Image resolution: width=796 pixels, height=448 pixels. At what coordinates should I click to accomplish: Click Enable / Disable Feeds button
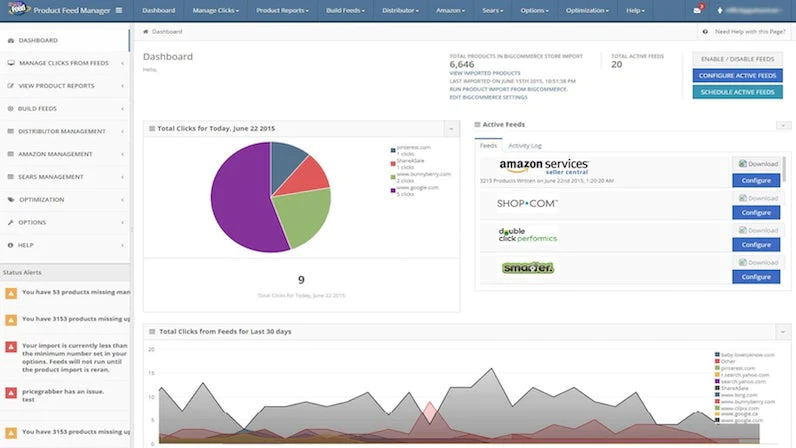(737, 59)
